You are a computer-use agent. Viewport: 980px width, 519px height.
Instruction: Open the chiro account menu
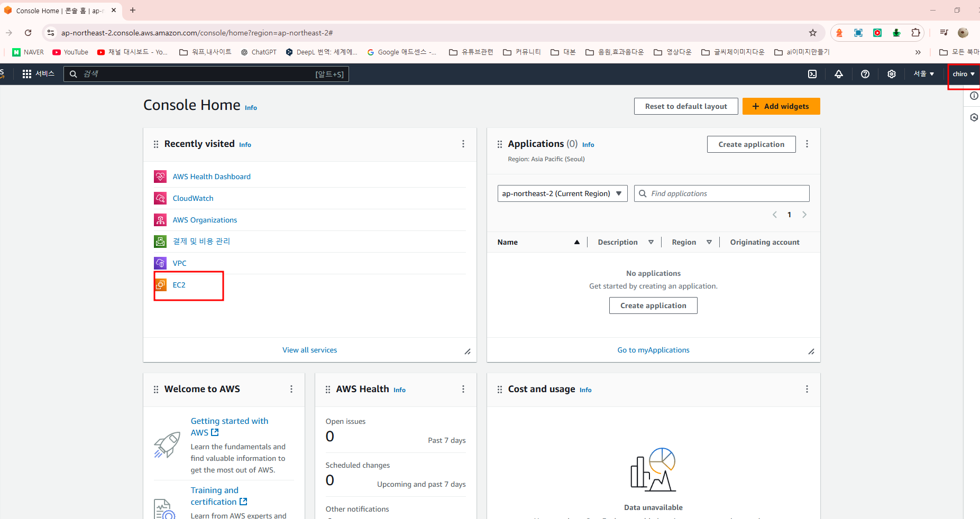point(964,74)
